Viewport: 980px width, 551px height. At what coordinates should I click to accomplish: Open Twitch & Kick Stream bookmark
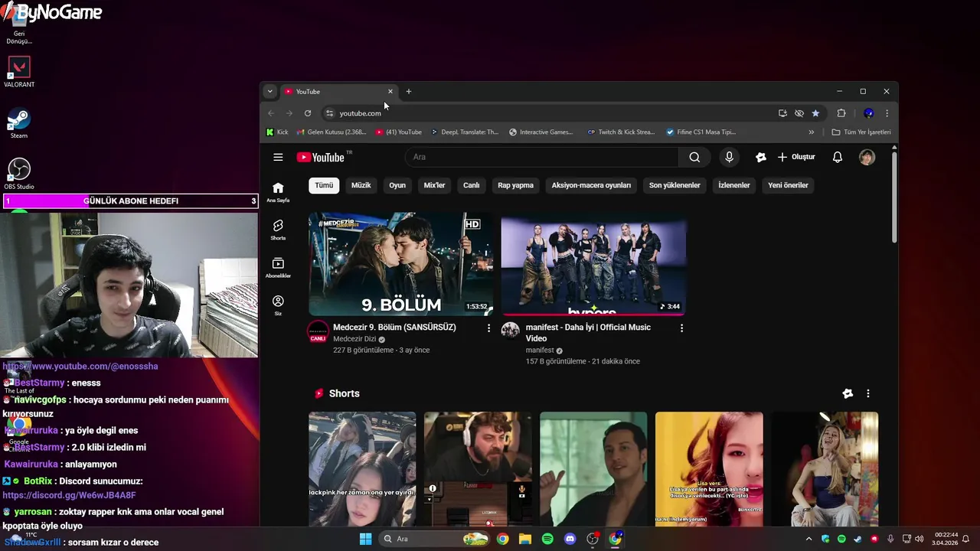pyautogui.click(x=621, y=132)
